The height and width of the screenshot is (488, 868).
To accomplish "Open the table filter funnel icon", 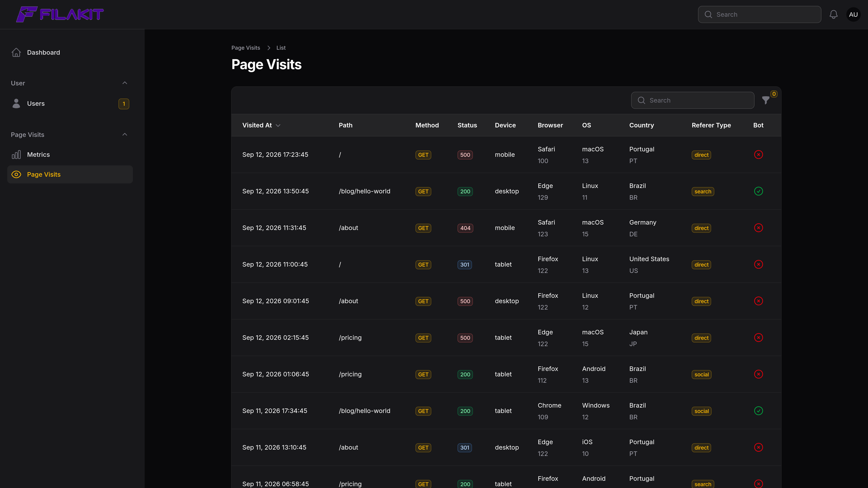I will coord(766,100).
